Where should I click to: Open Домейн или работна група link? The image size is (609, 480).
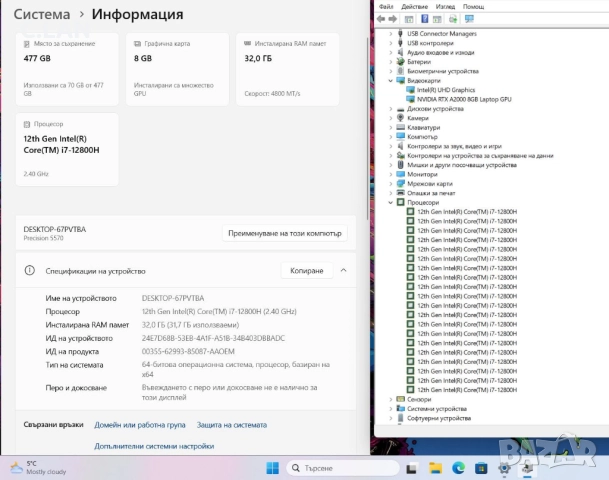pyautogui.click(x=140, y=425)
